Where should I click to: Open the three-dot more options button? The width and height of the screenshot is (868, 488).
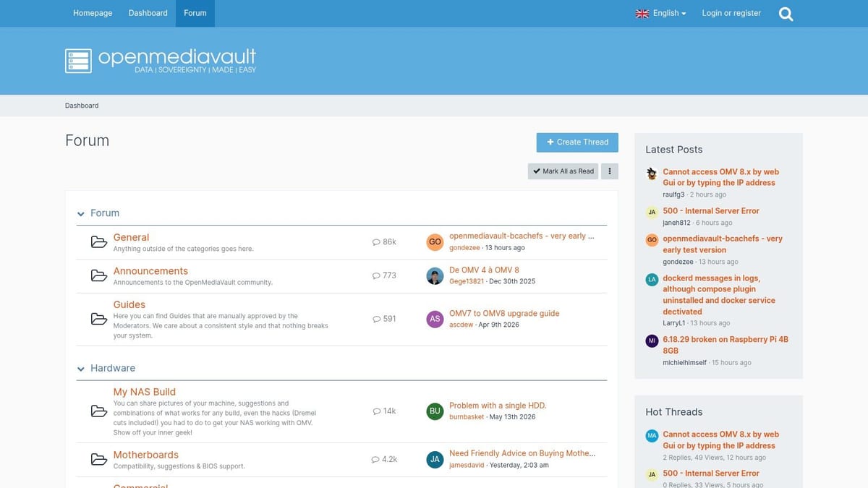(610, 171)
